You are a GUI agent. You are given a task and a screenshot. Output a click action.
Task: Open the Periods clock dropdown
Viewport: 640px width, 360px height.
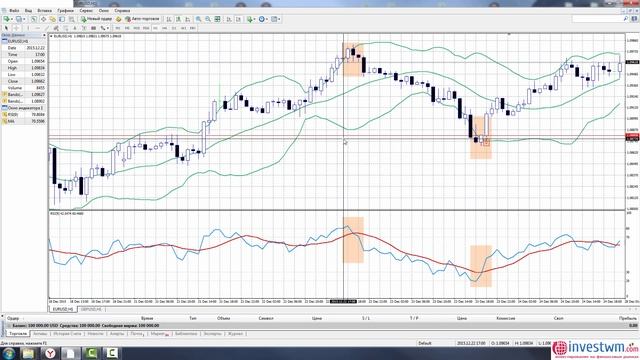(x=263, y=19)
